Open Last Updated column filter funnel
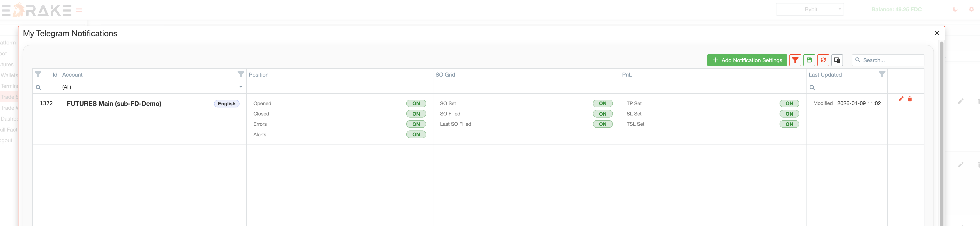Screen dimensions: 980x226 click(882, 74)
